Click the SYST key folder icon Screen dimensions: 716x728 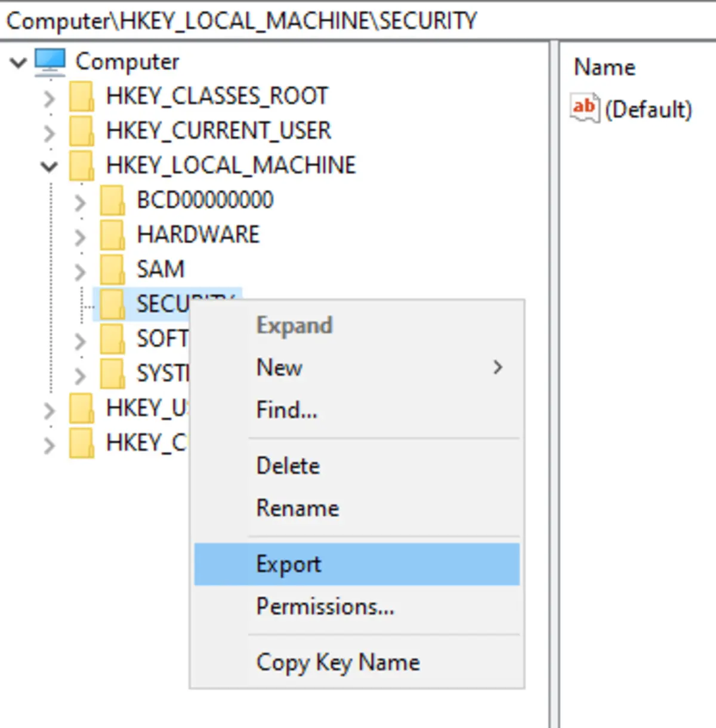tap(112, 374)
